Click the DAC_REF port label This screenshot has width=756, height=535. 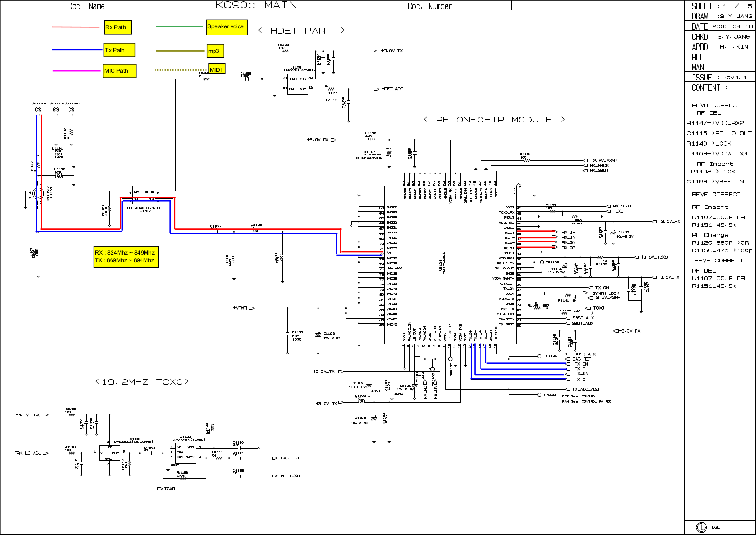click(x=581, y=359)
